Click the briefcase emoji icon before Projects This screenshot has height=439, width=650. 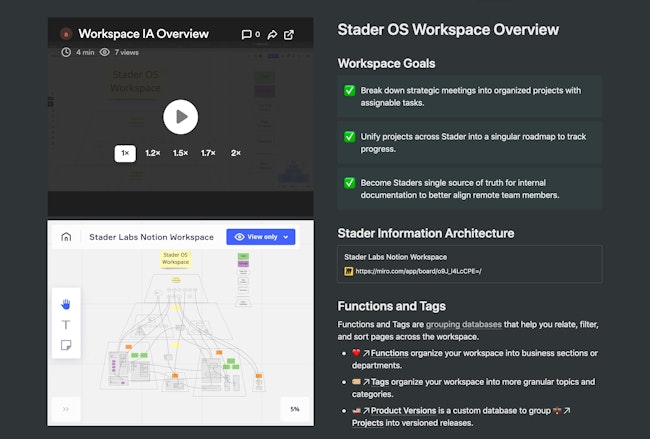point(557,410)
